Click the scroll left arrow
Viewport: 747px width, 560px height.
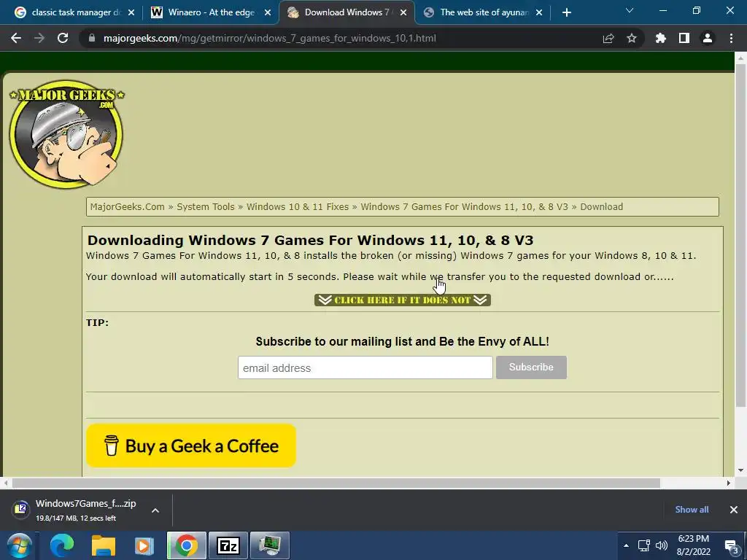pos(5,483)
